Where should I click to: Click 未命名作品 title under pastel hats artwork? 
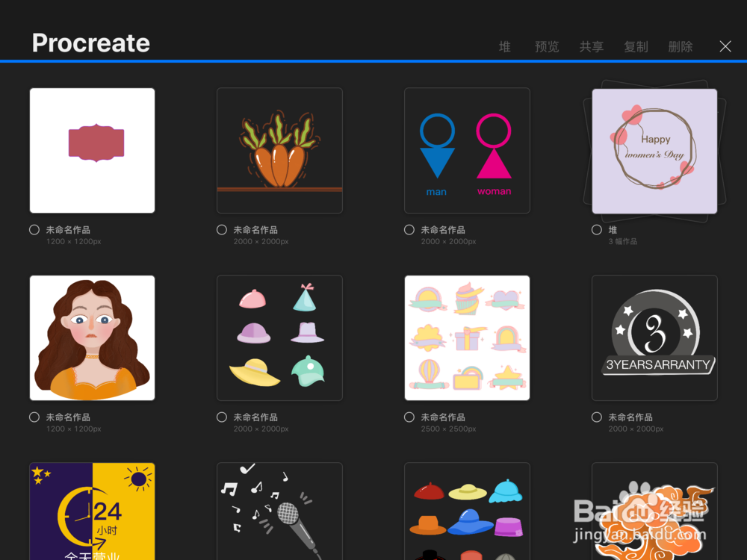click(255, 417)
